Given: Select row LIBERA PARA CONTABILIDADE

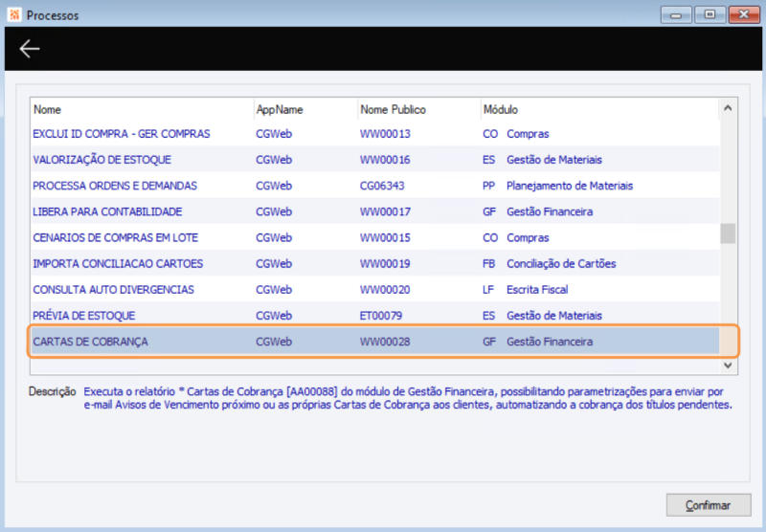Looking at the screenshot, I should (x=374, y=211).
